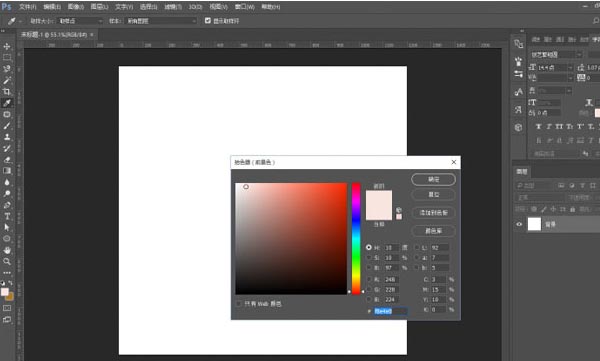Image resolution: width=600 pixels, height=361 pixels.
Task: Expand the font family dropdown
Action: tap(556, 55)
